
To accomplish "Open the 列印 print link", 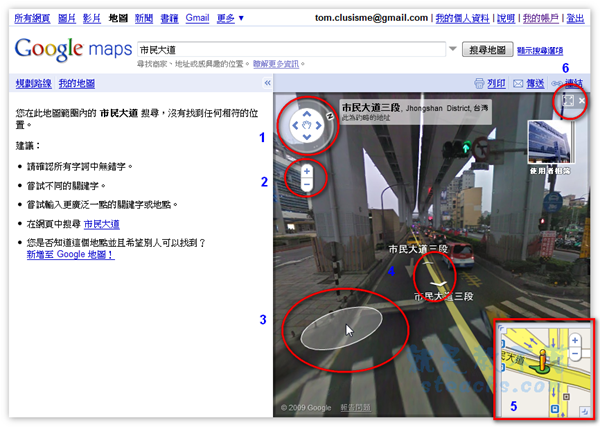I will tap(496, 83).
